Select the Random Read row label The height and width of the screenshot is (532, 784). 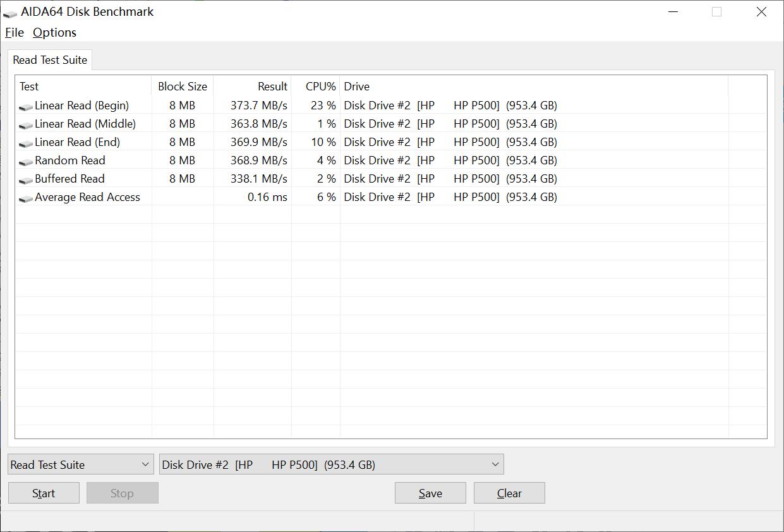[70, 160]
